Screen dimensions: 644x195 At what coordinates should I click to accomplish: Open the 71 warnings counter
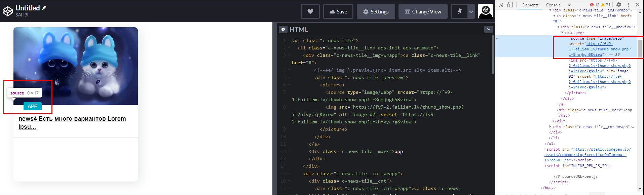pos(606,5)
